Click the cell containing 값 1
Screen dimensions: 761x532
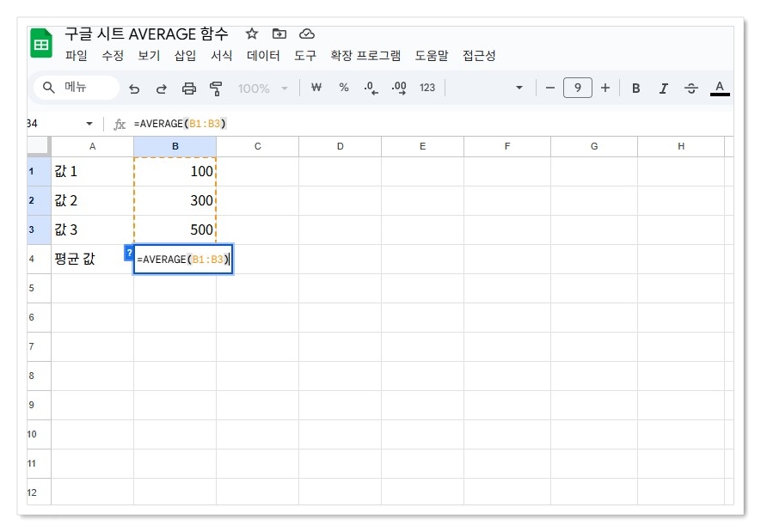click(92, 171)
